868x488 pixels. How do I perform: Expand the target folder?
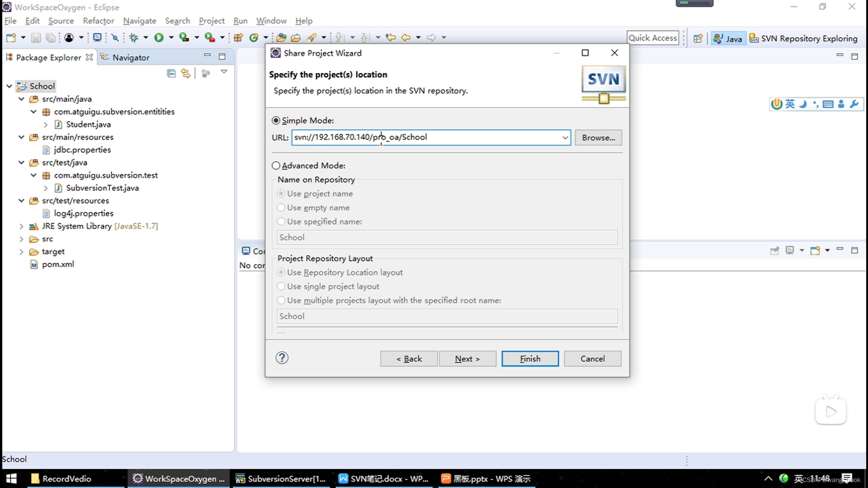click(21, 252)
